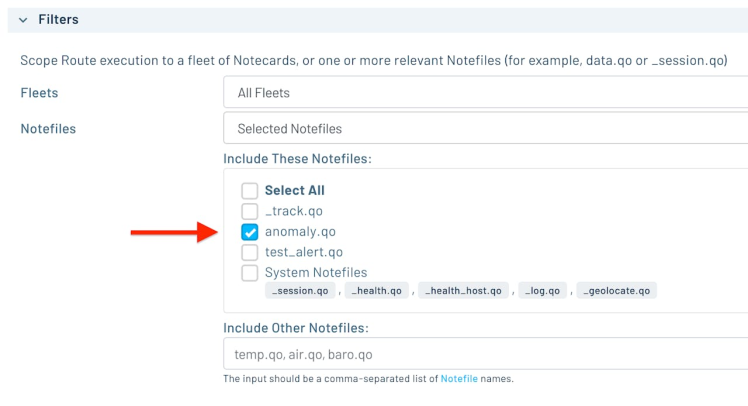
Task: Enable the System Notefiles checkbox
Action: coord(250,273)
